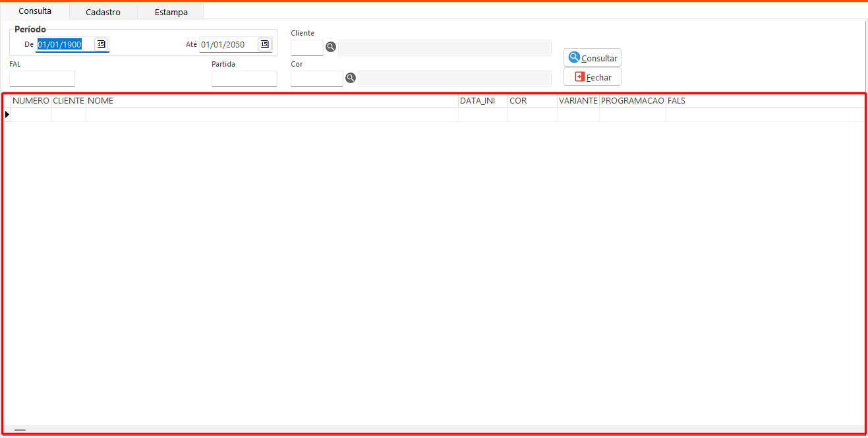Click into the FAL input field
This screenshot has height=438, width=868.
click(x=42, y=78)
